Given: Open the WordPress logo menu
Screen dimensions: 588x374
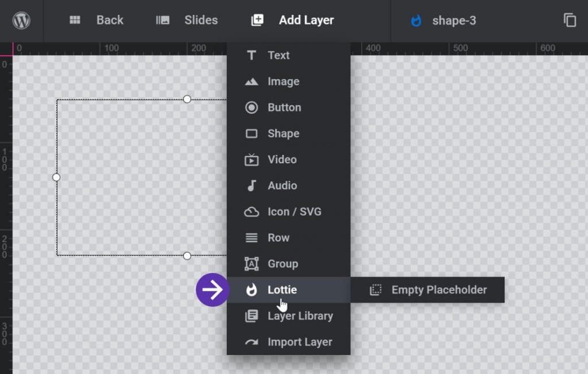Looking at the screenshot, I should [22, 20].
